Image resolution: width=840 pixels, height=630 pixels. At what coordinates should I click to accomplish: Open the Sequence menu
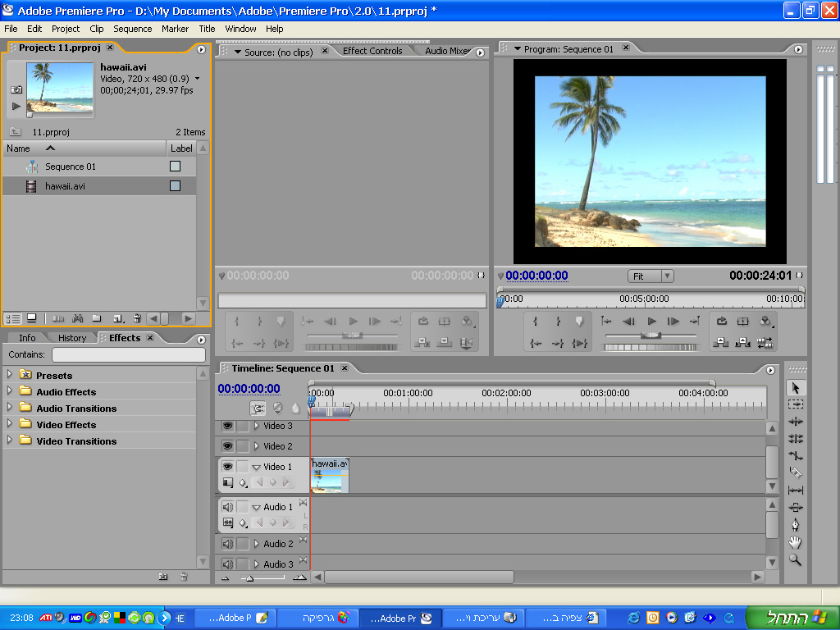pyautogui.click(x=132, y=29)
